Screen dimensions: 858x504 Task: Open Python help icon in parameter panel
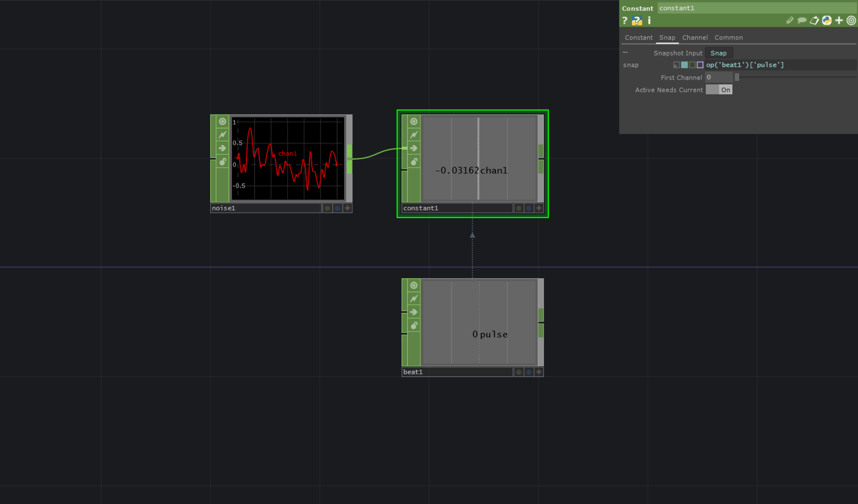637,20
